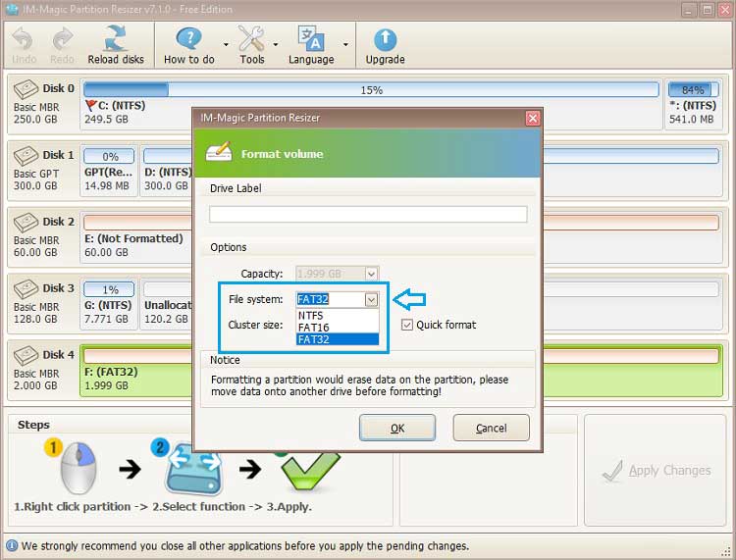Click the Undo toolbar icon

(x=23, y=39)
